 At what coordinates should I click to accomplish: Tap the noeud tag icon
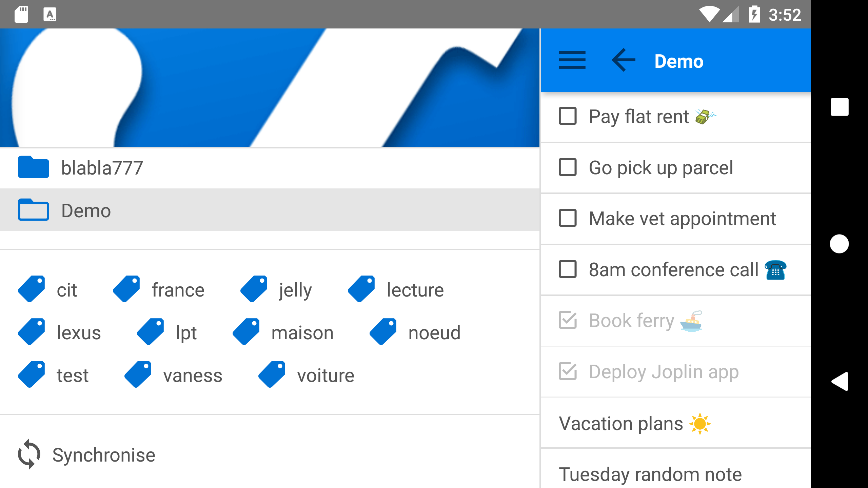(383, 332)
